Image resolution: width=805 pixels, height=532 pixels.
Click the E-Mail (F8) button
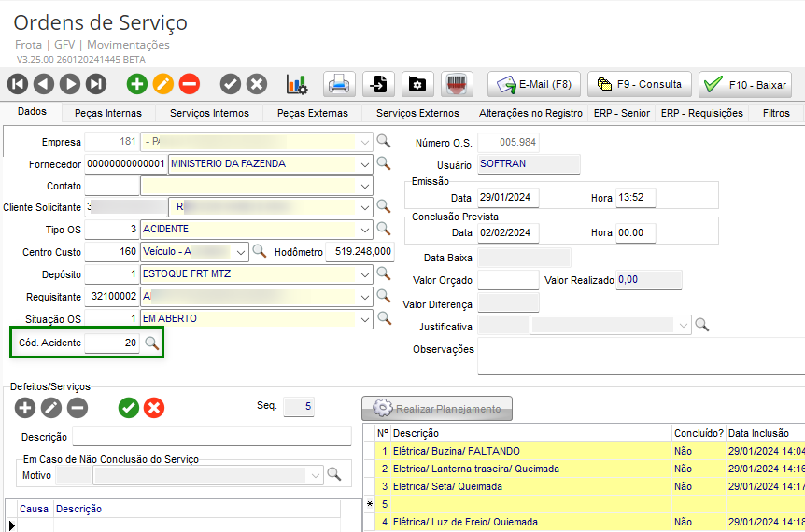(535, 84)
